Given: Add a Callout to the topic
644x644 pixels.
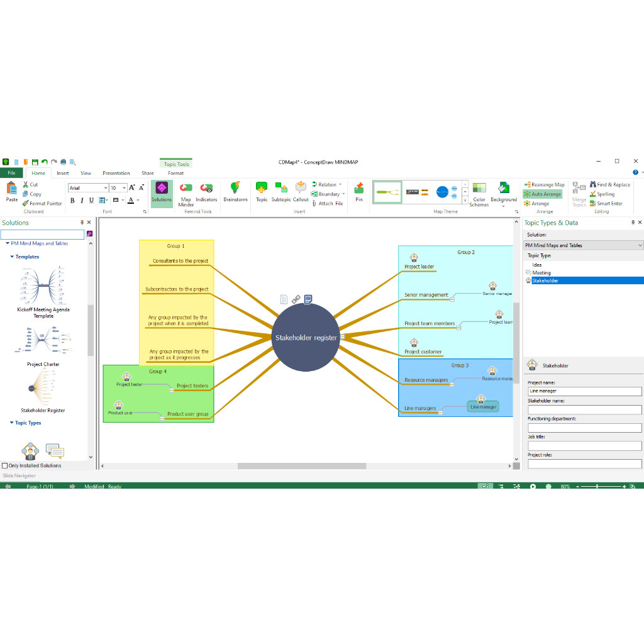Looking at the screenshot, I should click(x=301, y=192).
